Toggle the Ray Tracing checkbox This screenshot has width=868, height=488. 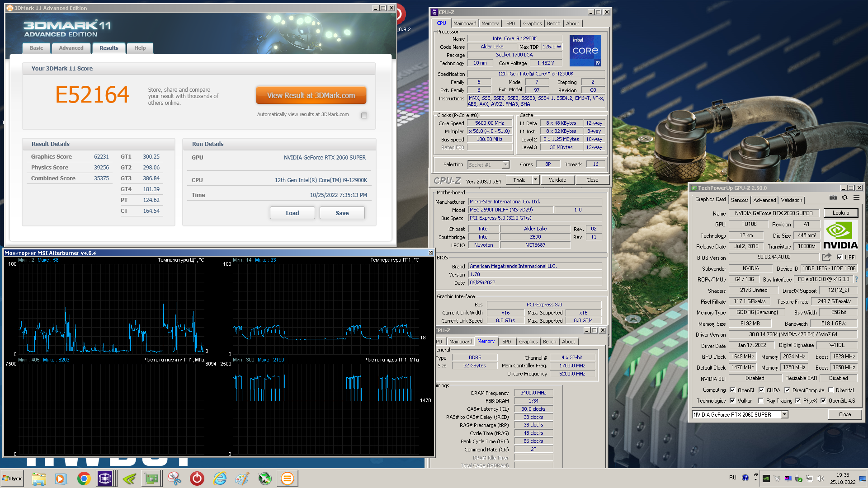[761, 400]
